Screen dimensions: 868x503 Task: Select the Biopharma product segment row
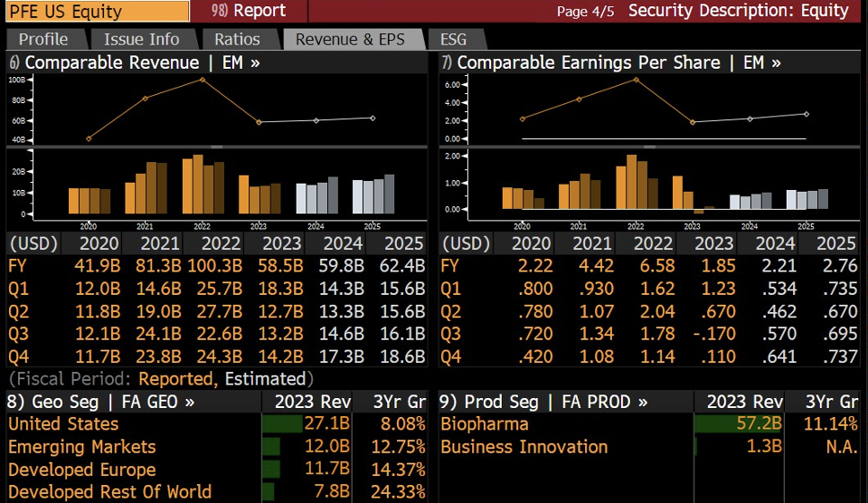click(x=649, y=423)
